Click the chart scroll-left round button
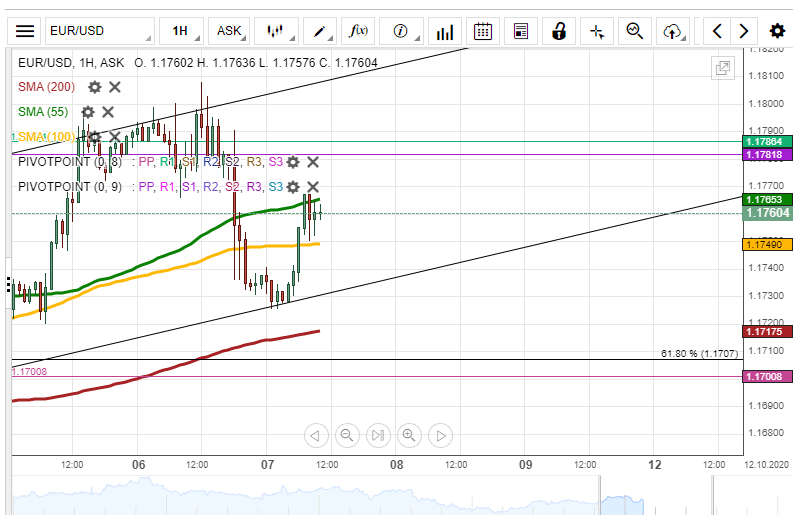The height and width of the screenshot is (520, 800). pyautogui.click(x=316, y=436)
